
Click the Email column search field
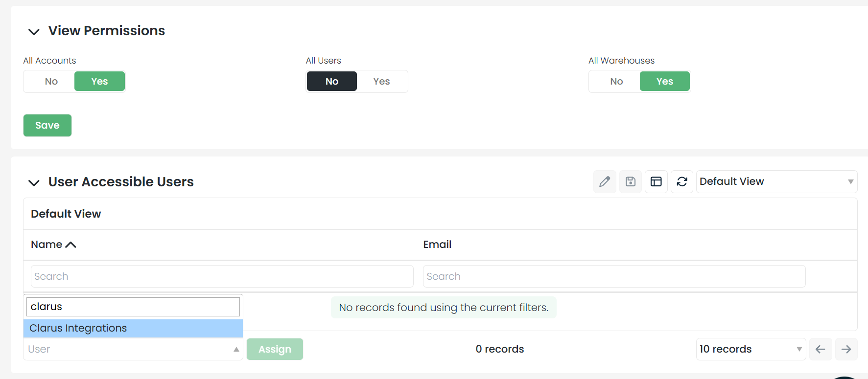coord(614,276)
